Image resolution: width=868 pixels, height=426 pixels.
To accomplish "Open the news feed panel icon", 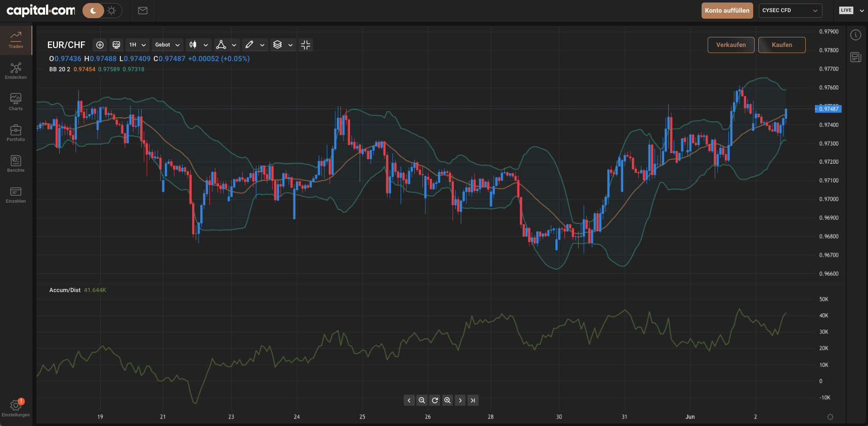I will click(856, 57).
